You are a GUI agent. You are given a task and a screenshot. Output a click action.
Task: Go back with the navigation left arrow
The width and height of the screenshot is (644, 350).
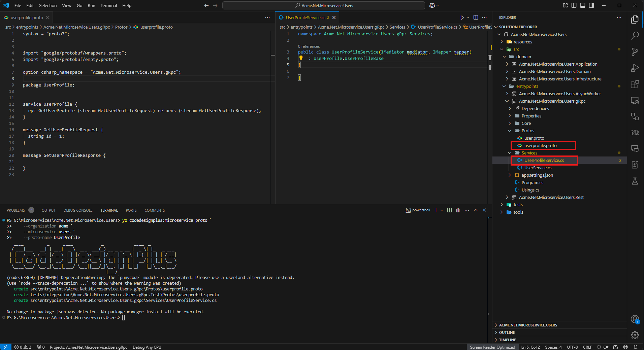click(206, 5)
